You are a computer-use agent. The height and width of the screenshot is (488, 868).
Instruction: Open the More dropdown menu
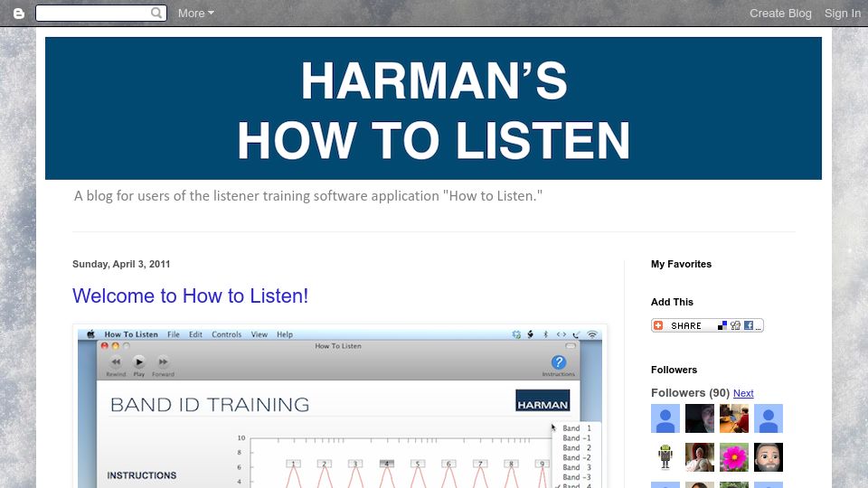(x=196, y=14)
